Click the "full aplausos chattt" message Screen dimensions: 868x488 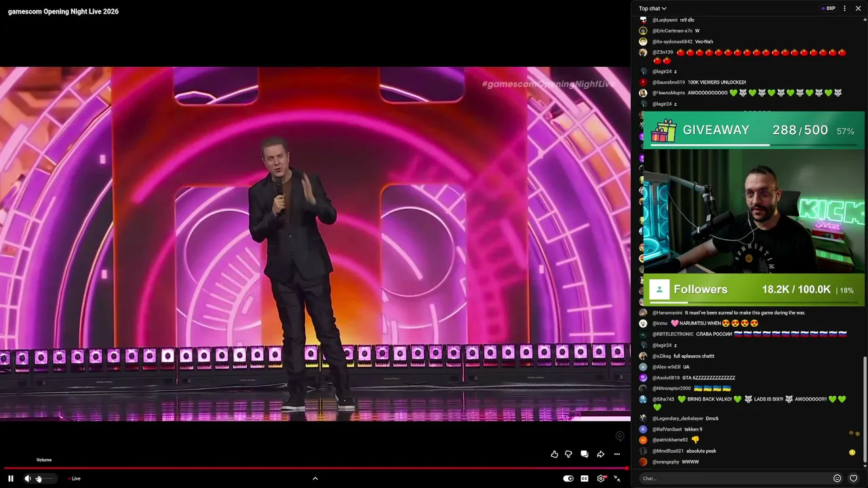coord(694,356)
